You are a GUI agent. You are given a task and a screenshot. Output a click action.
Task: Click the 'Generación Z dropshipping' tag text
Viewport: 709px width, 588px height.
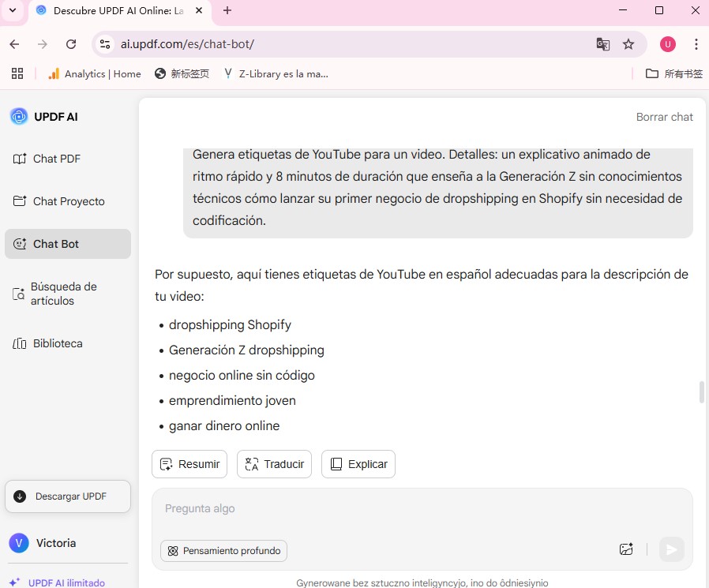[x=246, y=350]
